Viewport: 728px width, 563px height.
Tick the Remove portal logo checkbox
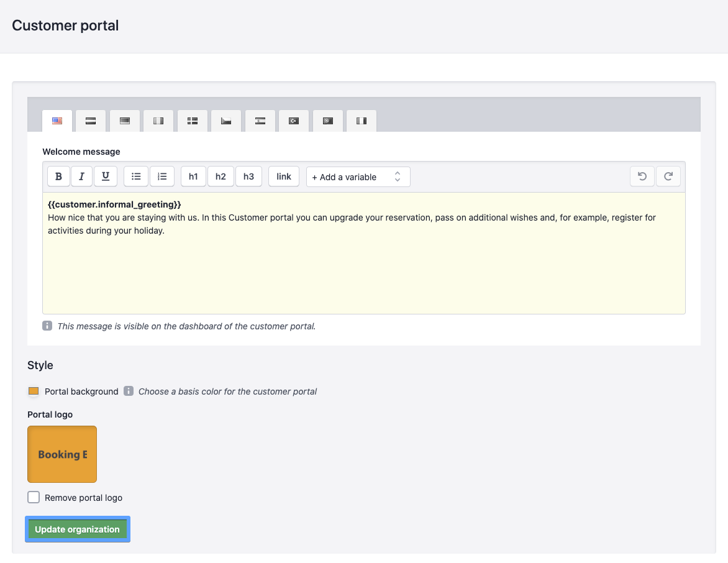[34, 498]
